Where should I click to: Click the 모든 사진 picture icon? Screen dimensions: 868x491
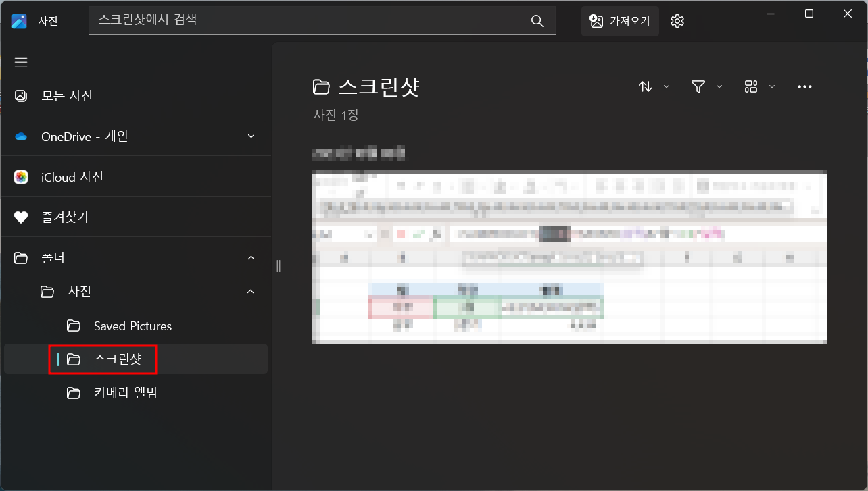click(21, 96)
